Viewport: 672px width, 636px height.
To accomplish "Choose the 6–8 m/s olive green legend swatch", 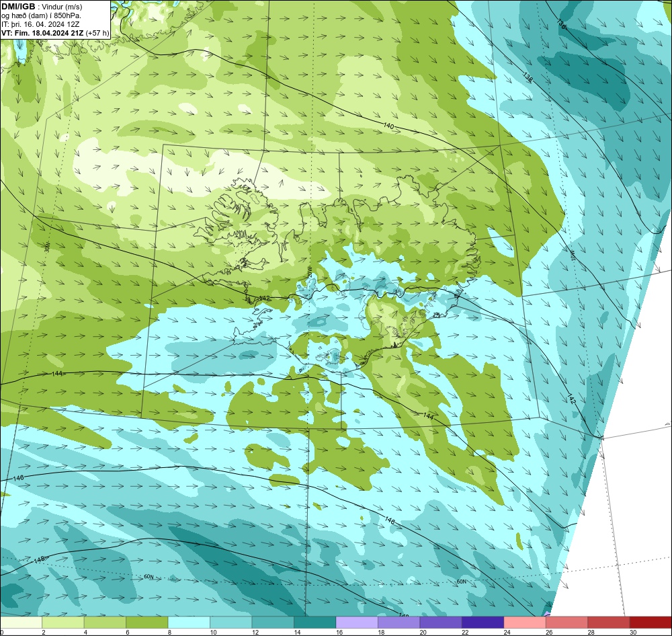I will [x=147, y=623].
